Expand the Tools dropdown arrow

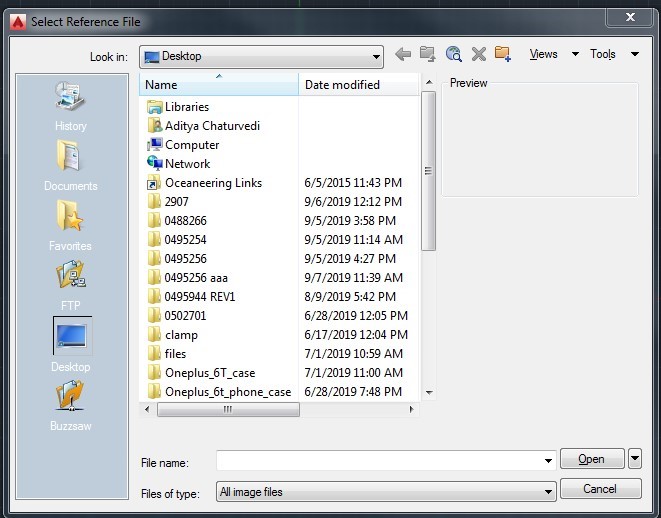coord(635,54)
